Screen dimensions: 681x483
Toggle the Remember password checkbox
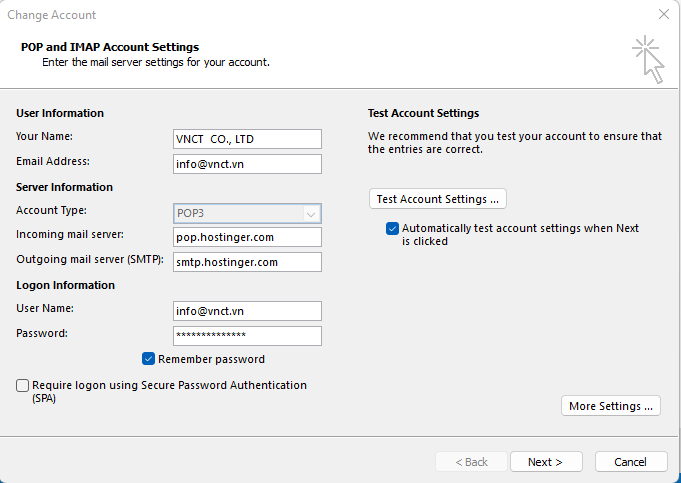coord(149,359)
